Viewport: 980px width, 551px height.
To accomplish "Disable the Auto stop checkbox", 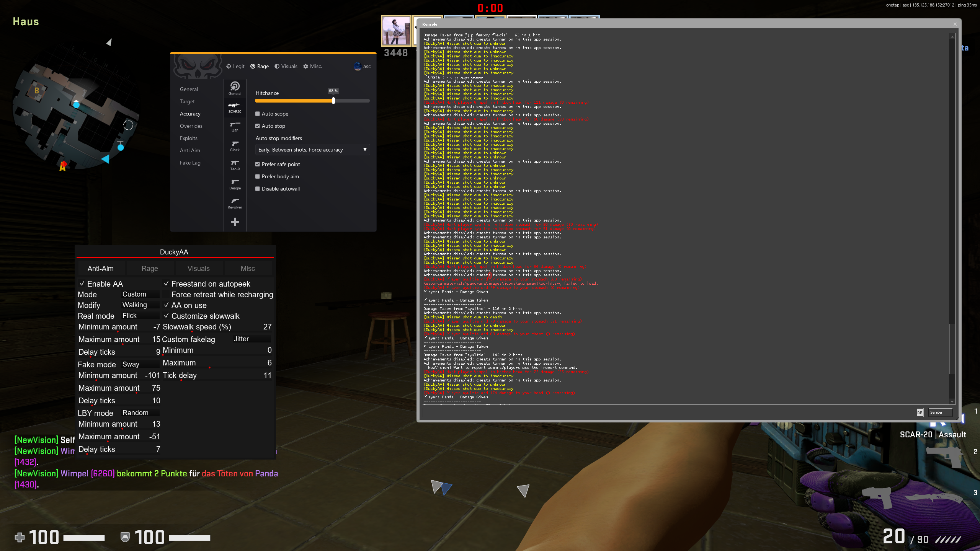I will point(258,126).
